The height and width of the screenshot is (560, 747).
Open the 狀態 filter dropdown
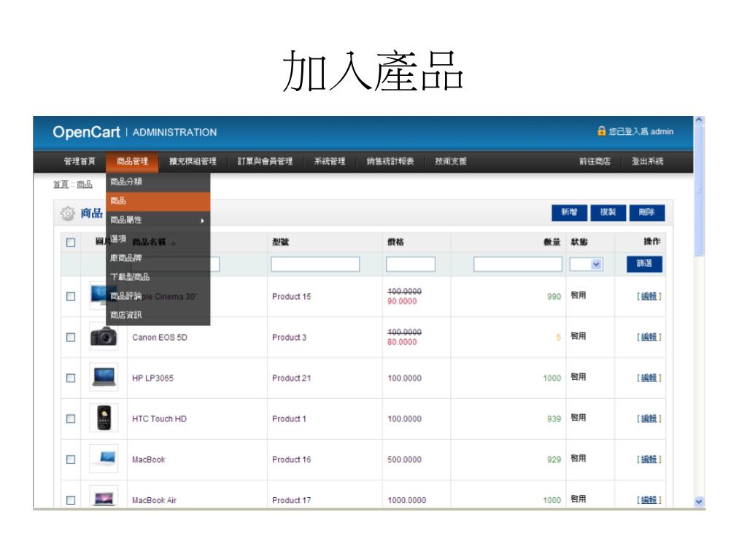(587, 264)
